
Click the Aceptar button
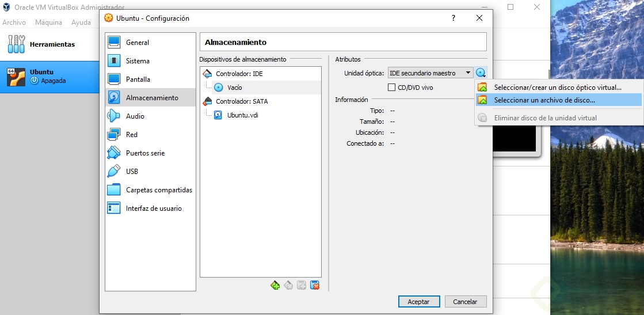pyautogui.click(x=419, y=301)
